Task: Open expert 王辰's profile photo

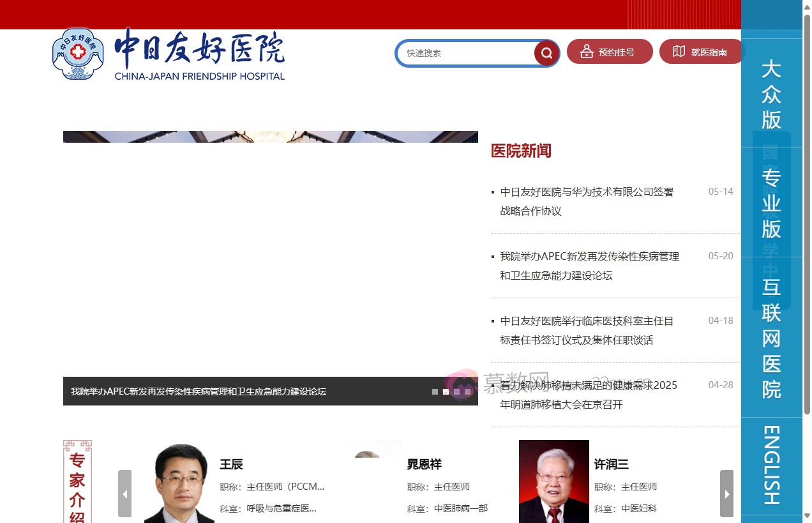Action: point(179,482)
